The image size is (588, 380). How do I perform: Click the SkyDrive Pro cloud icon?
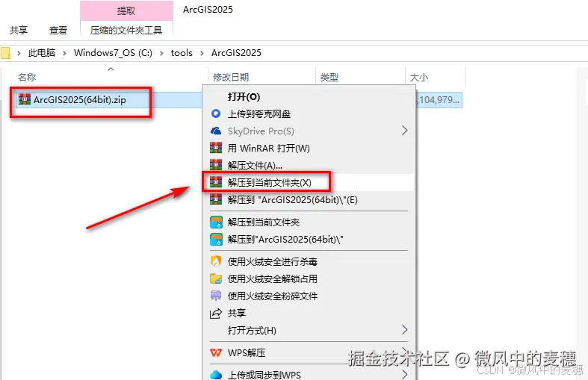click(216, 131)
